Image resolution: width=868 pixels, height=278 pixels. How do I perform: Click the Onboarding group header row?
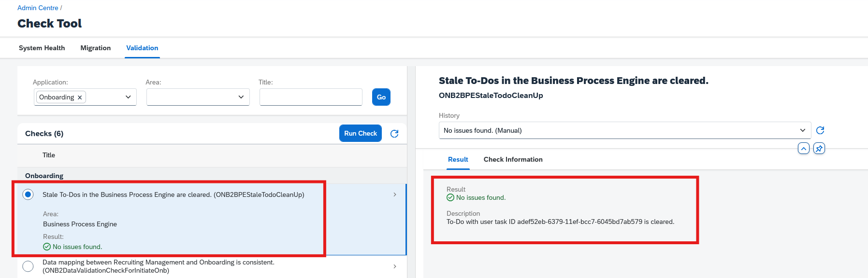212,176
